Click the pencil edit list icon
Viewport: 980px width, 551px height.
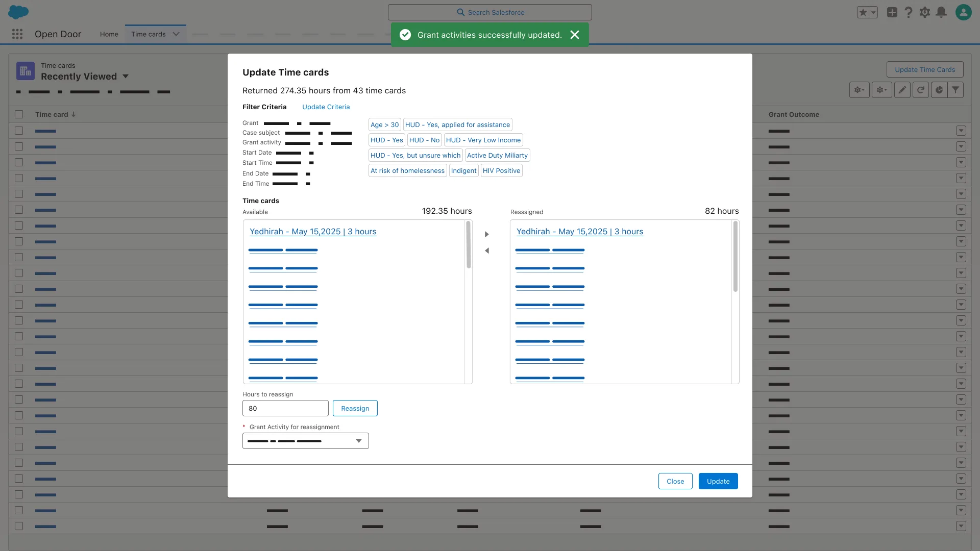click(902, 90)
